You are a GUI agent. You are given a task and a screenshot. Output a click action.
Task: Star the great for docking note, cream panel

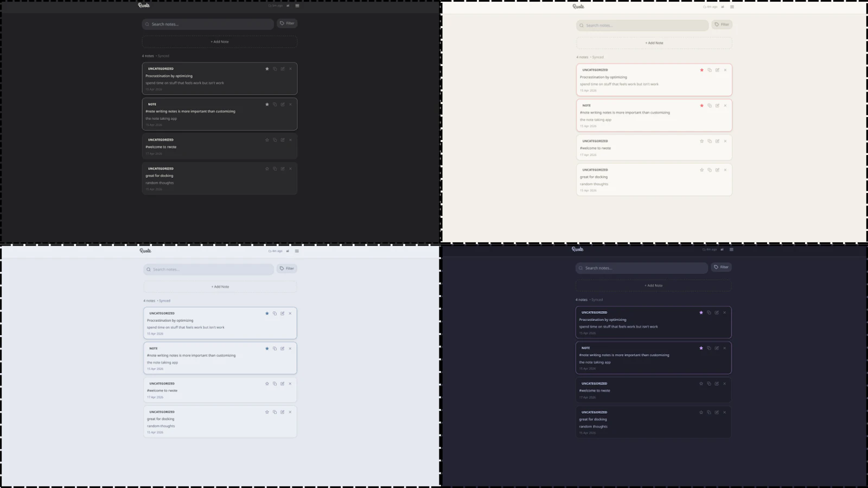[701, 170]
